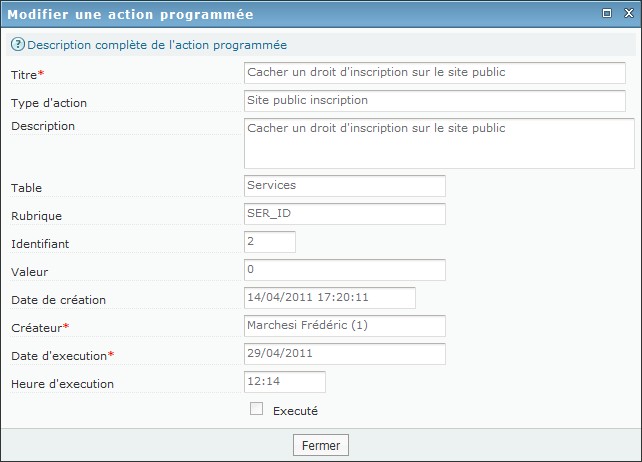The height and width of the screenshot is (462, 642).
Task: Select the Table field containing Services
Action: click(345, 186)
